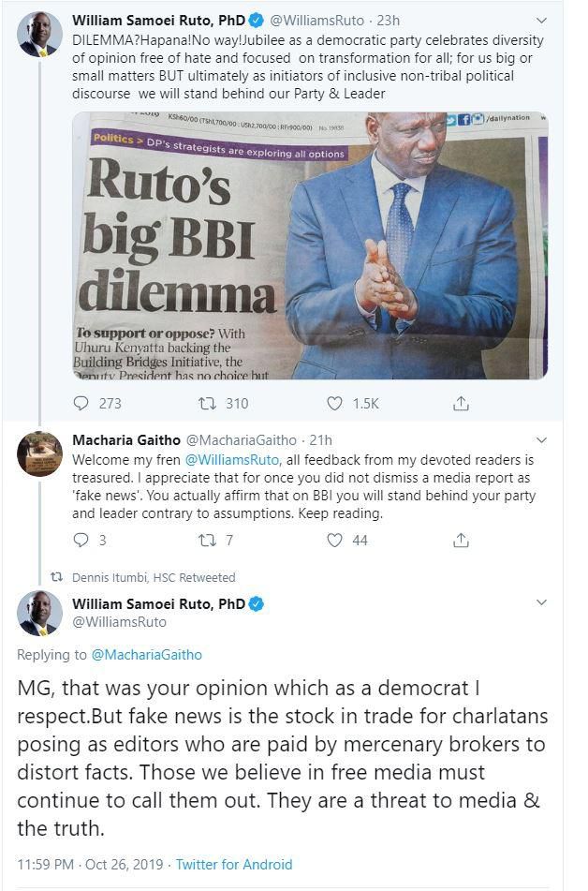Retweet Gaitho's tweet showing 7 retweets
The width and height of the screenshot is (588, 891).
(210, 541)
